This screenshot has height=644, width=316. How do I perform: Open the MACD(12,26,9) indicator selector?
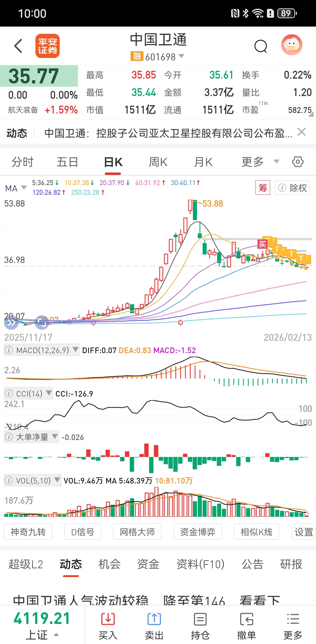click(42, 350)
